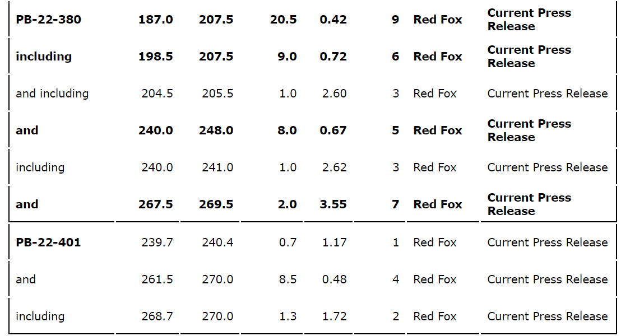Select the 20.5 interval length cell
This screenshot has width=644, height=336.
coord(283,20)
